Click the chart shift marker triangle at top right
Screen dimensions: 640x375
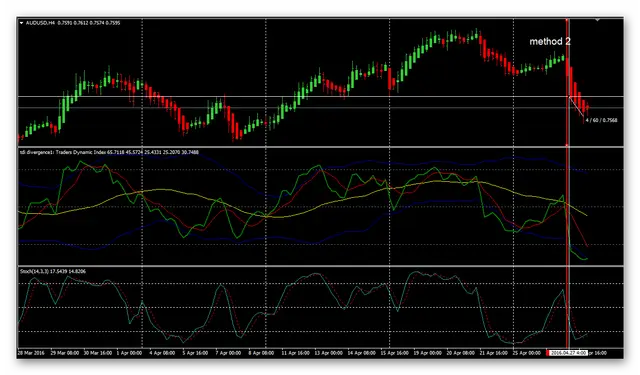pos(597,20)
